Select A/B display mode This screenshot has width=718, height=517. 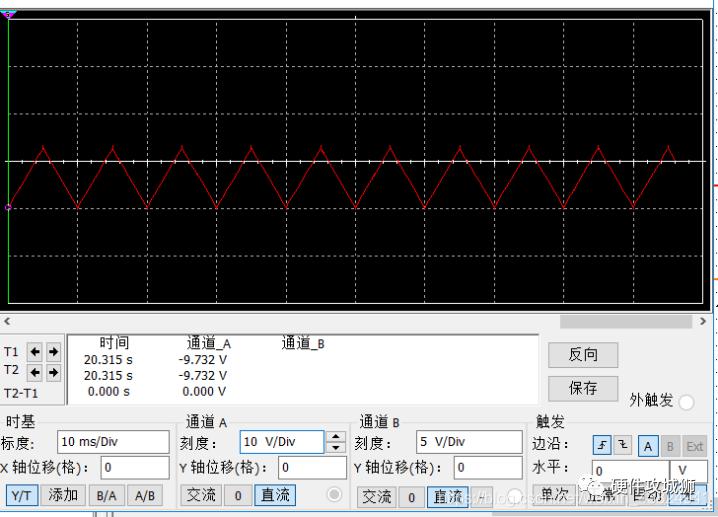click(145, 495)
